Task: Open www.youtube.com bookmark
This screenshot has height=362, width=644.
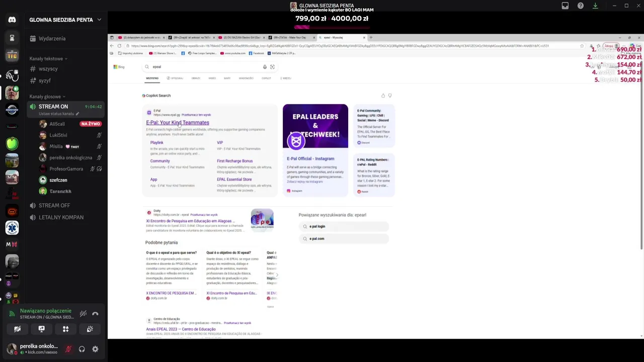Action: tap(233, 53)
